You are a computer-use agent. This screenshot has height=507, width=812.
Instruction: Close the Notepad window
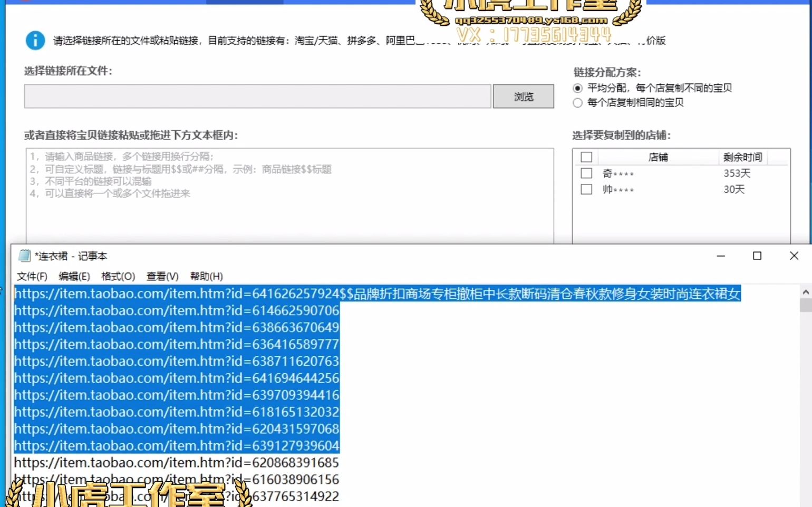point(794,256)
